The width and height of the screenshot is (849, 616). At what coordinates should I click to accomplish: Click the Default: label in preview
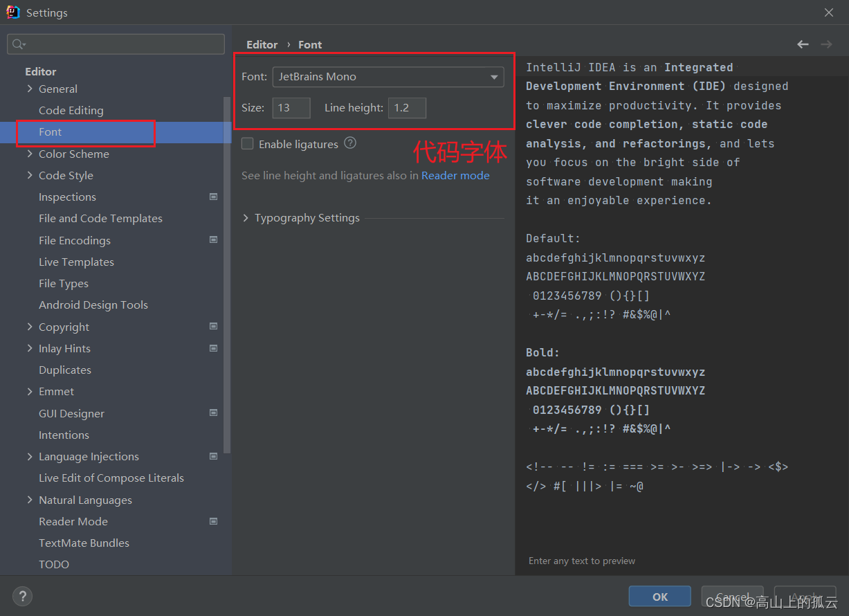coord(554,238)
